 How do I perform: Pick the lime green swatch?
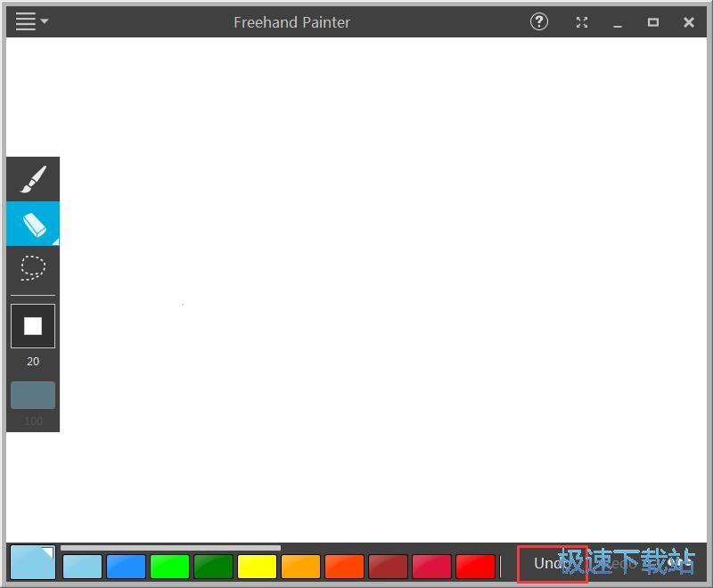[169, 567]
